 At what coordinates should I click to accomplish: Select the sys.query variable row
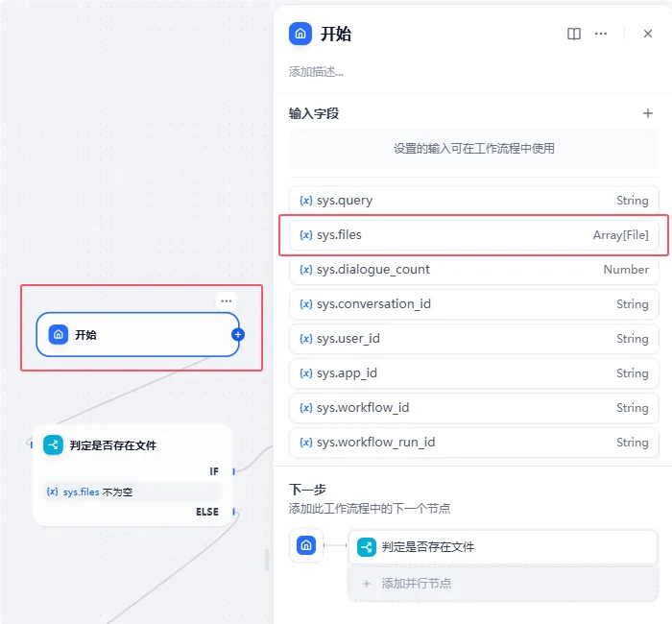tap(474, 201)
